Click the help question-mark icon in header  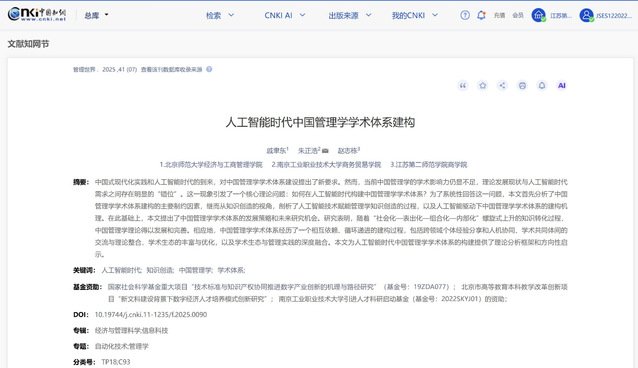click(465, 15)
